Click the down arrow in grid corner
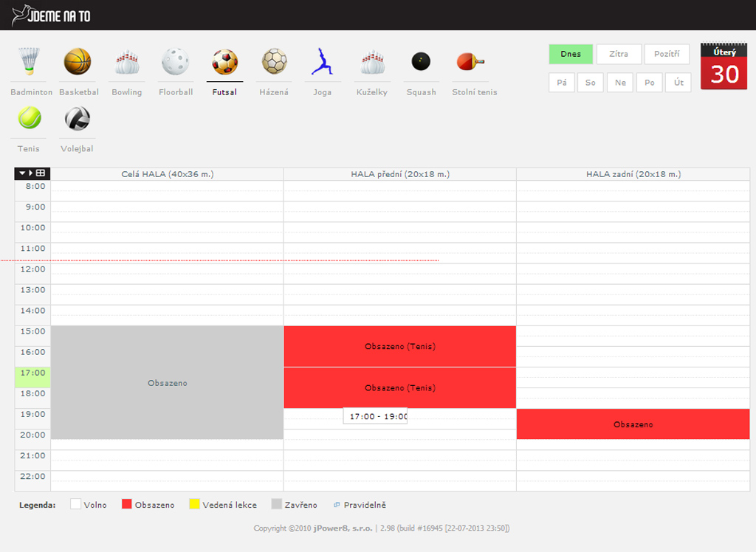 point(22,173)
